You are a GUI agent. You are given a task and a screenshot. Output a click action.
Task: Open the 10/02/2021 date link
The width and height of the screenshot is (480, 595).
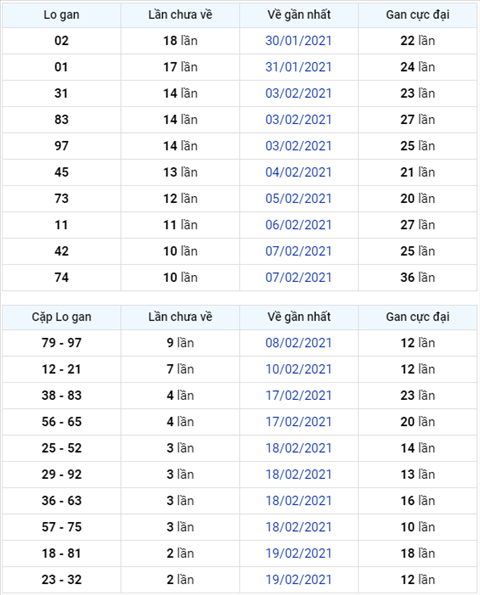298,369
